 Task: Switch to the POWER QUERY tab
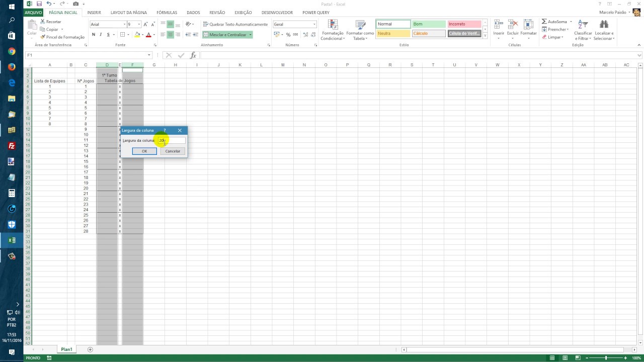click(316, 13)
